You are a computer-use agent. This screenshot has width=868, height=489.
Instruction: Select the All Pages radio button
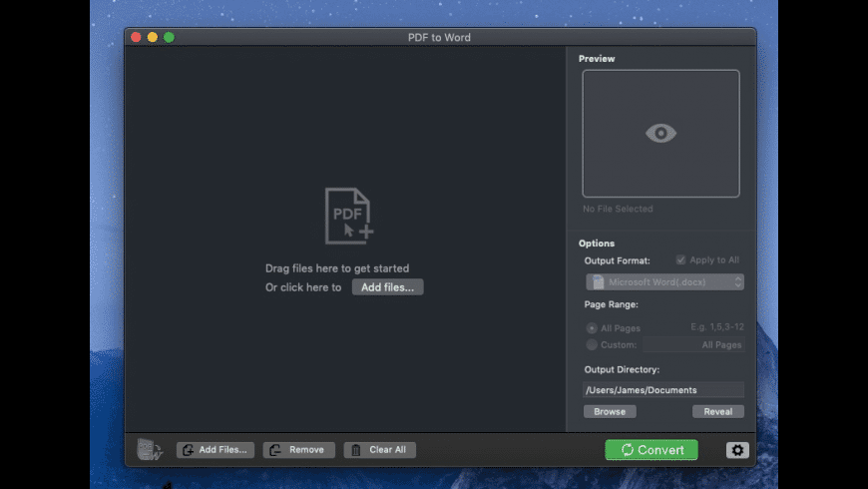[592, 328]
